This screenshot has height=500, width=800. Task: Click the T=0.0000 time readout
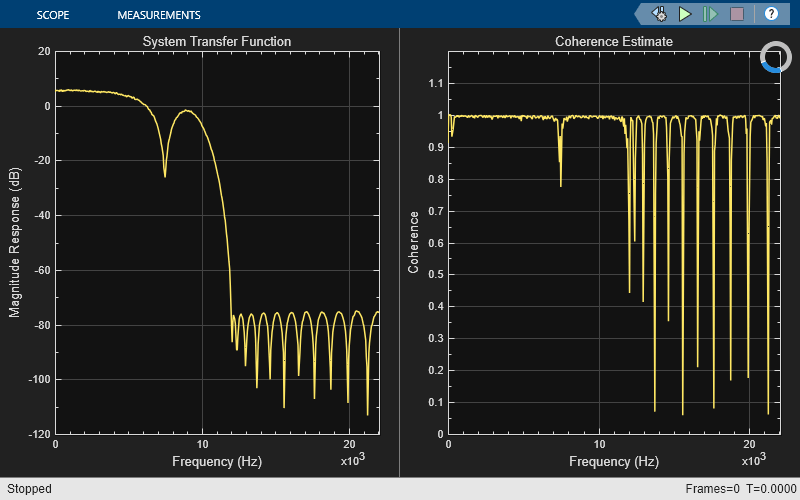click(771, 489)
